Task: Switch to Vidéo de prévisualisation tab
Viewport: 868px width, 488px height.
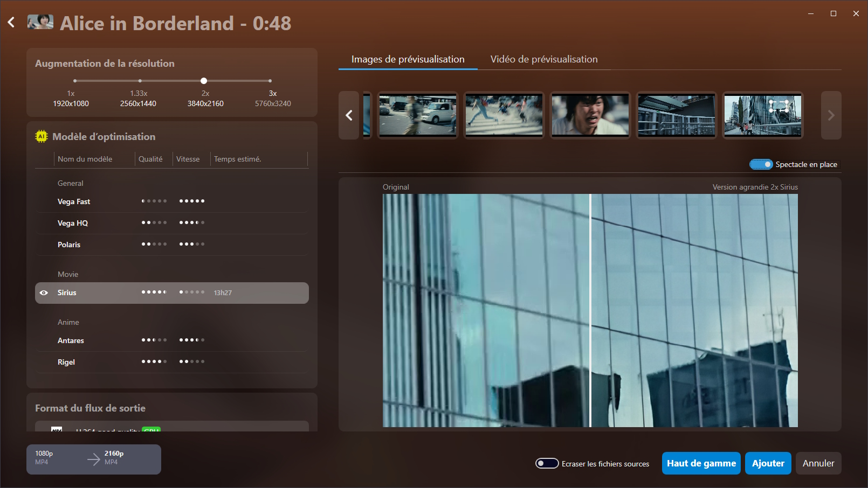Action: click(x=544, y=59)
